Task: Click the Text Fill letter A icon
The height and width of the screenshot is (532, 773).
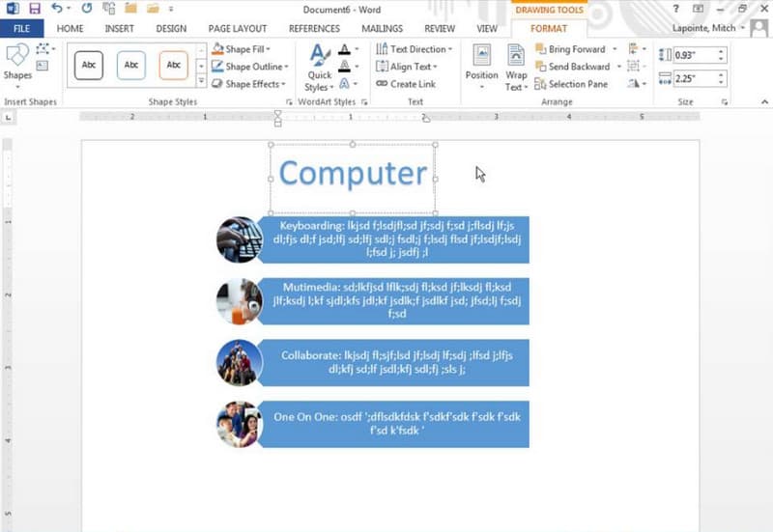Action: (x=345, y=49)
